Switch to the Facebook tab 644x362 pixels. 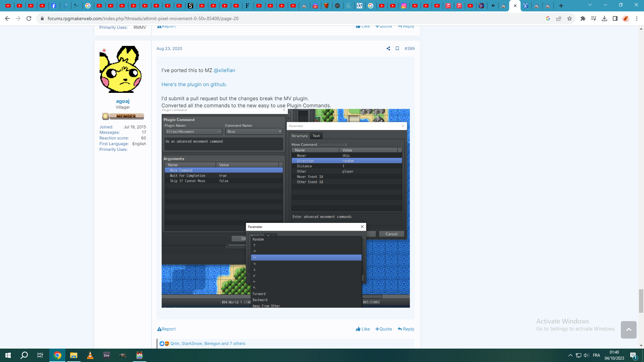coord(54,6)
